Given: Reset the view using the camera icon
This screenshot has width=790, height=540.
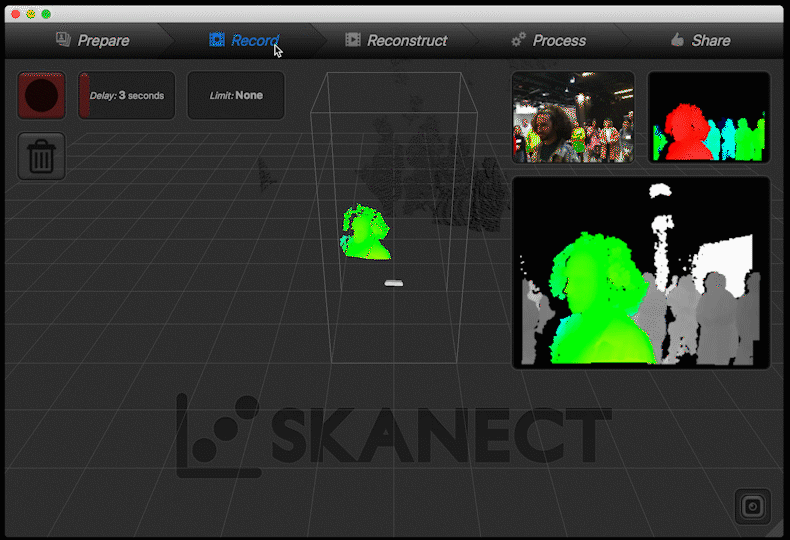Looking at the screenshot, I should 752,506.
